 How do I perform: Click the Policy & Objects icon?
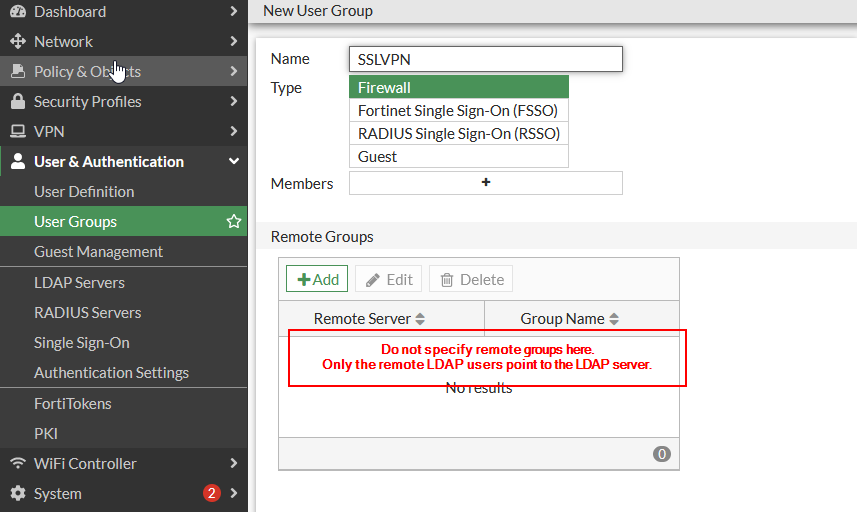[x=17, y=72]
